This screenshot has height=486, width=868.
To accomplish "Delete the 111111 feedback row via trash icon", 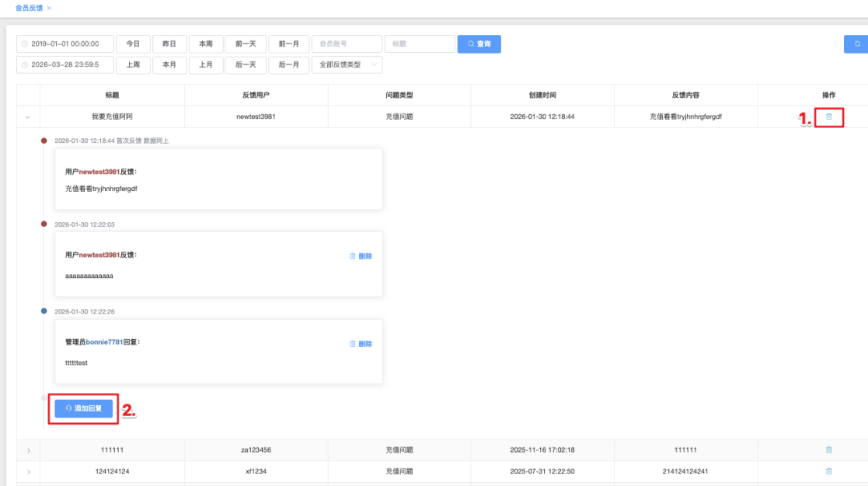I will (x=828, y=450).
